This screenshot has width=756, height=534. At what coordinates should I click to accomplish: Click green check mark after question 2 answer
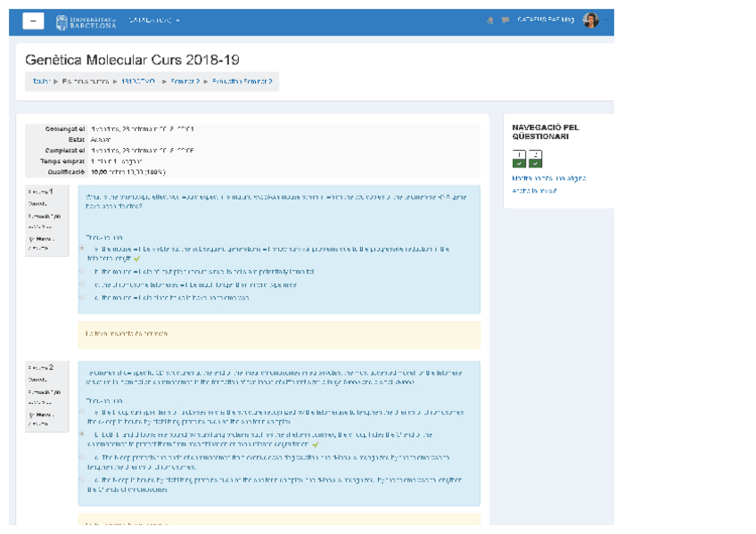click(316, 444)
